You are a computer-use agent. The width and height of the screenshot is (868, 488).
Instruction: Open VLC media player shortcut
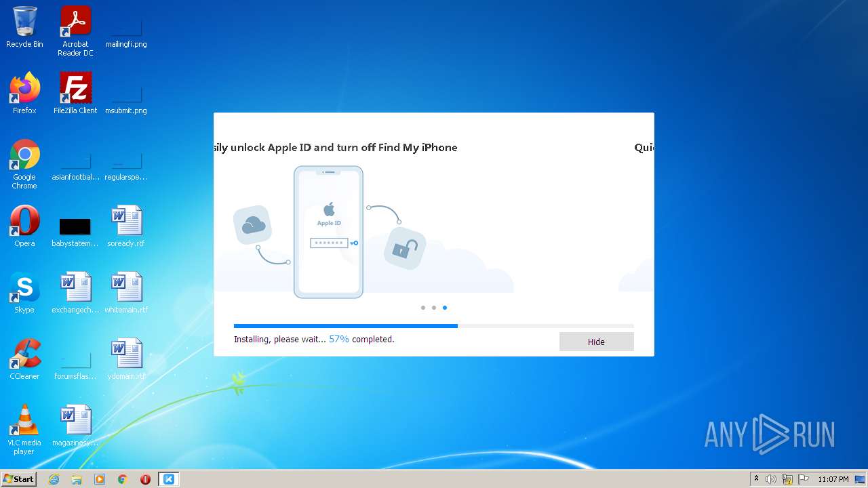click(24, 430)
